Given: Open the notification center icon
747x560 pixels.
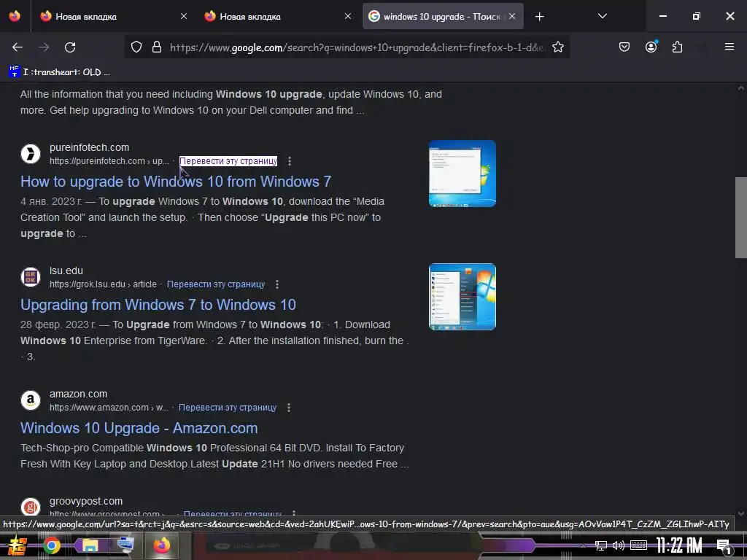Looking at the screenshot, I should (724, 545).
